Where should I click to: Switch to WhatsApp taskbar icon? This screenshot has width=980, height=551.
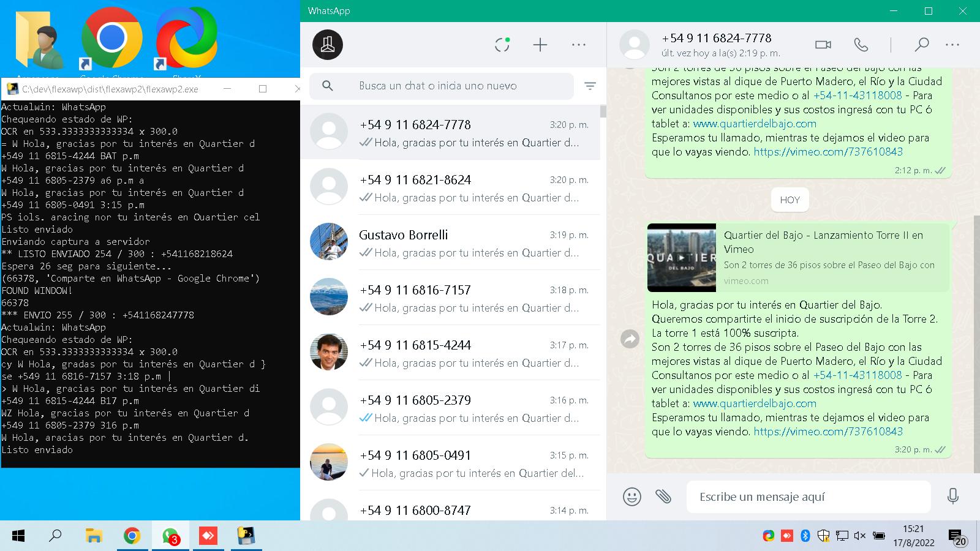pos(170,536)
